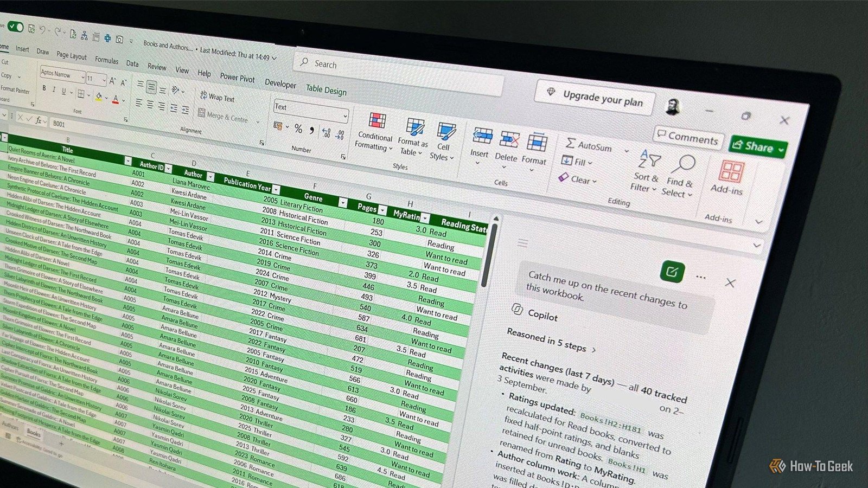Screen dimensions: 868x488
Task: Open the font size dropdown
Action: point(96,79)
